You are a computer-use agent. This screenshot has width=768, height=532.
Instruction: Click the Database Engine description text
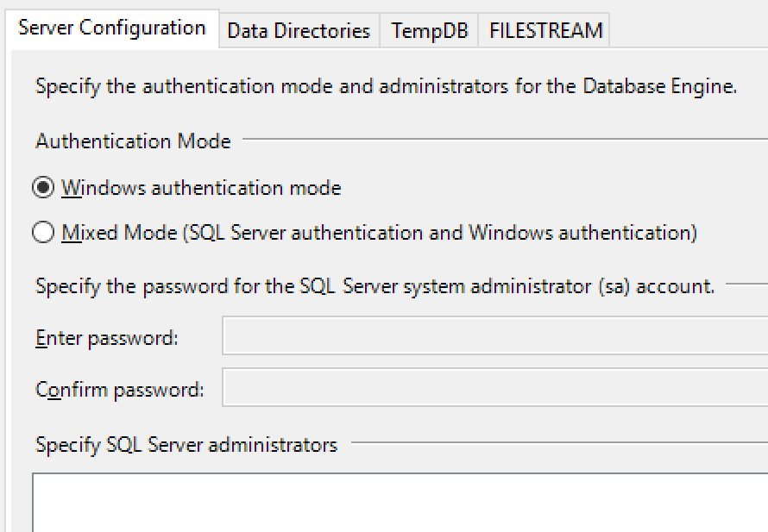coord(386,86)
